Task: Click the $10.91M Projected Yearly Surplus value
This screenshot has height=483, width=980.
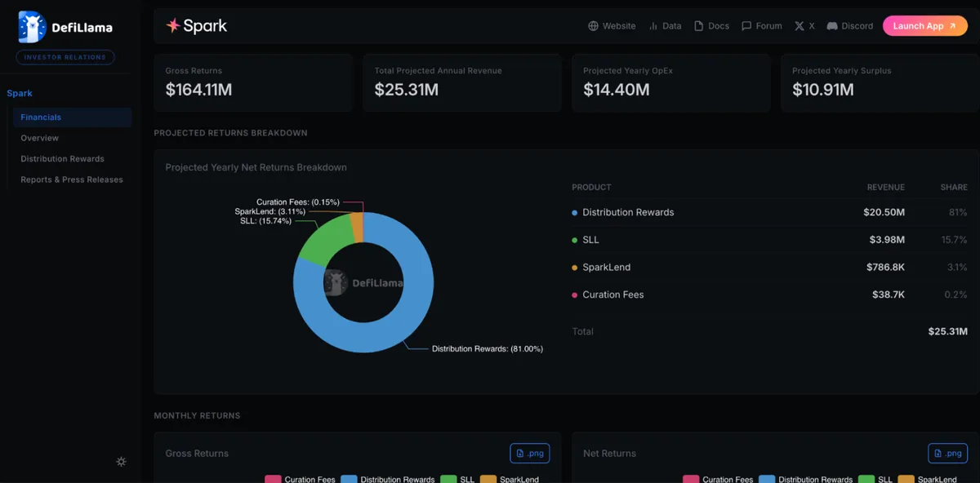Action: point(823,90)
